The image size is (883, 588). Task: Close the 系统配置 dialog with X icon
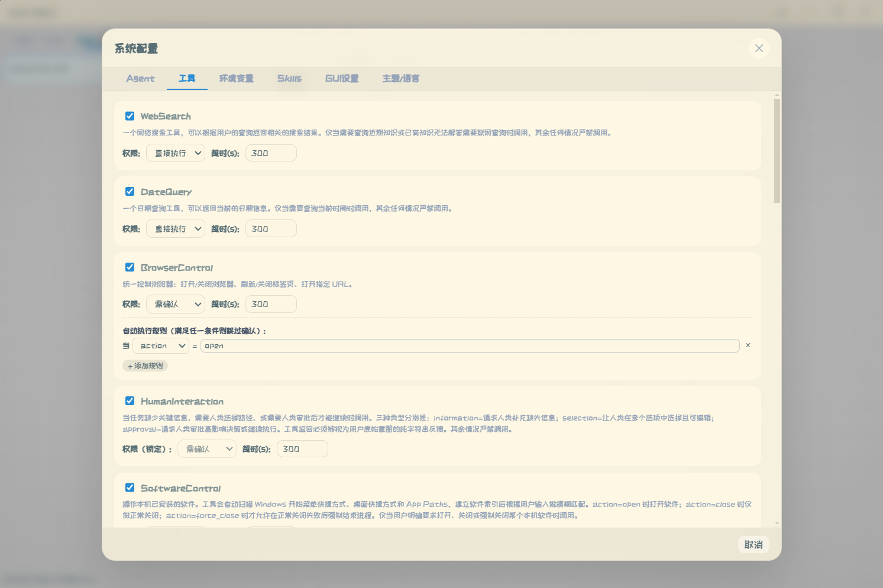(x=759, y=49)
